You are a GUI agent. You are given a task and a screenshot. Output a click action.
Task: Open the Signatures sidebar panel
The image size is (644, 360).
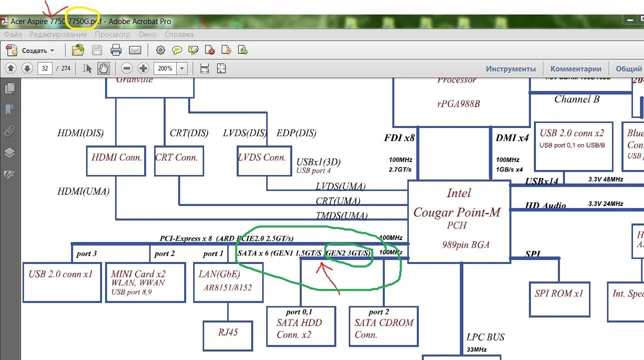(9, 174)
